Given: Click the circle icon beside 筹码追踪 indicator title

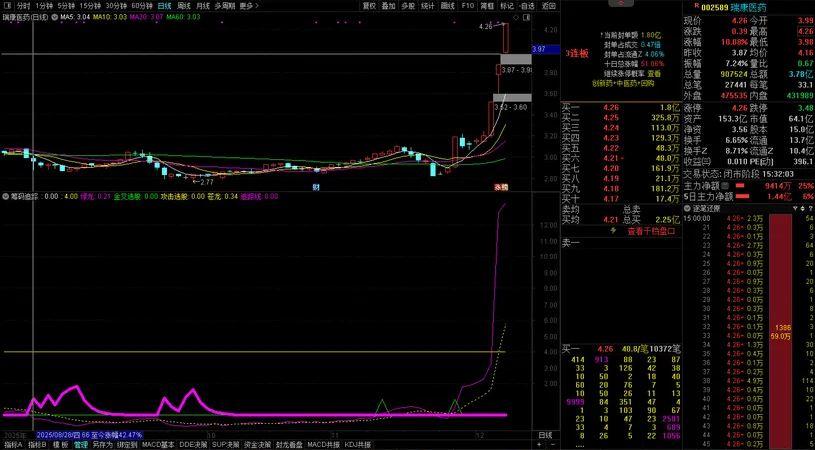Looking at the screenshot, I should pyautogui.click(x=5, y=196).
